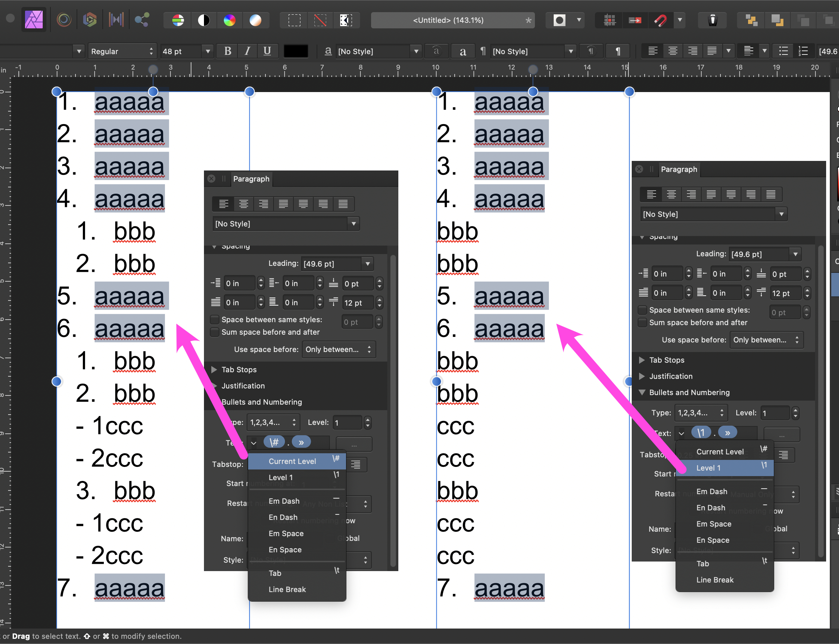This screenshot has width=839, height=644.
Task: Click the ellipsis button beside Text, right panel
Action: coord(782,435)
